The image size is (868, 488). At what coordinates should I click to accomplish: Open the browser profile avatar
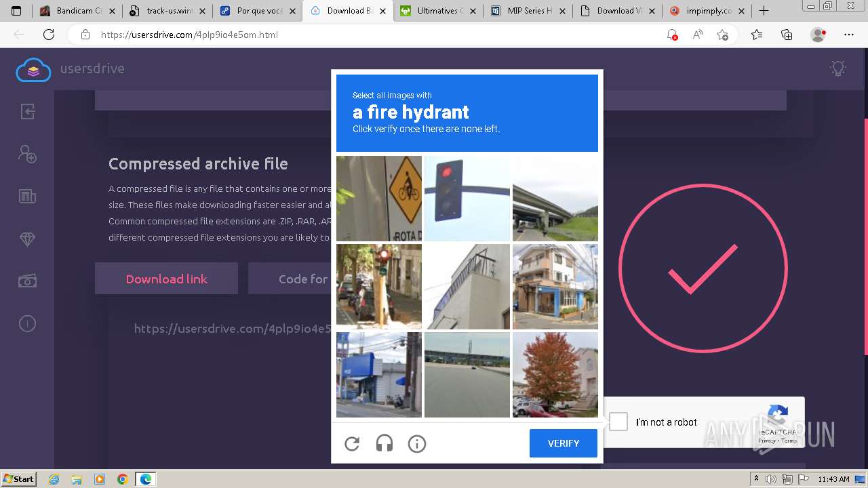[818, 35]
